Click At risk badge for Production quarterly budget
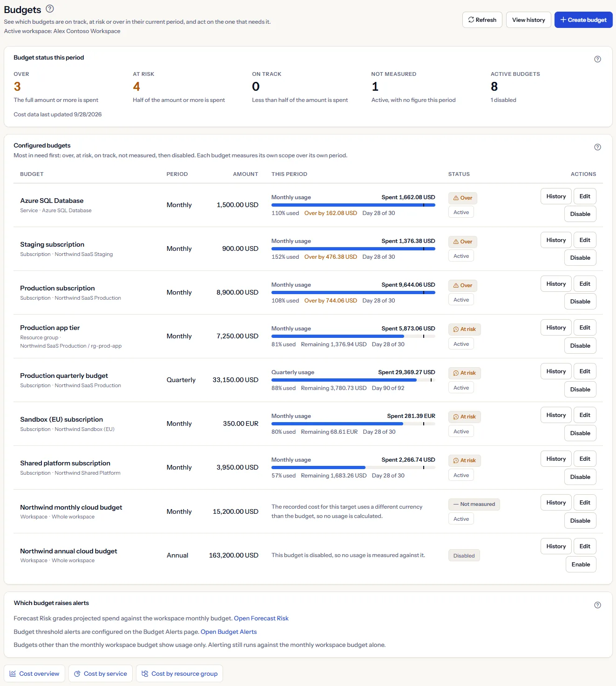Image resolution: width=616 pixels, height=686 pixels. 465,373
